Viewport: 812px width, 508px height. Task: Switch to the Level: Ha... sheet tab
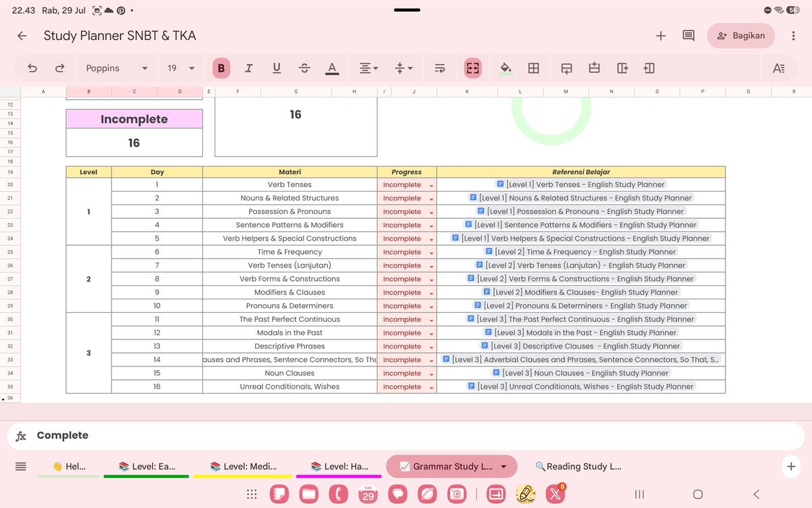(x=339, y=466)
